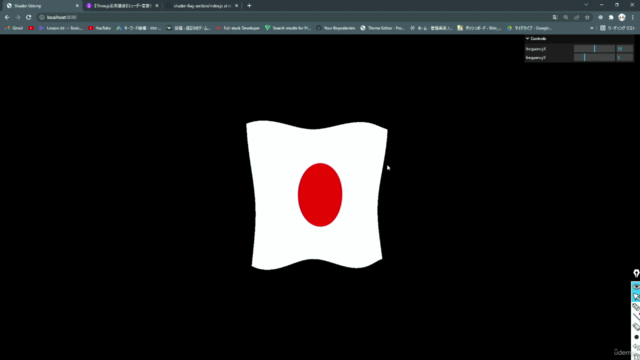Open the Chrome profile avatar
640x360 pixels.
click(622, 17)
